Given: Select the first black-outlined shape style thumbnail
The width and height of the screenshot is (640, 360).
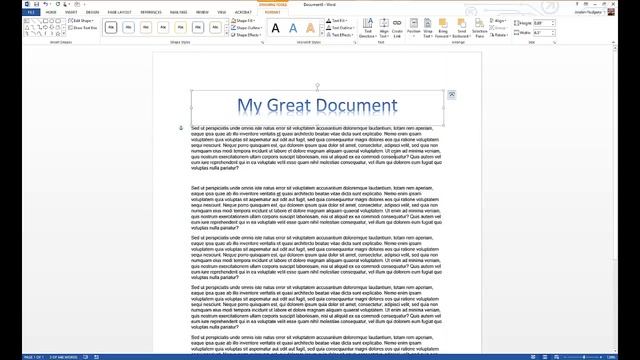Looking at the screenshot, I should [x=111, y=27].
